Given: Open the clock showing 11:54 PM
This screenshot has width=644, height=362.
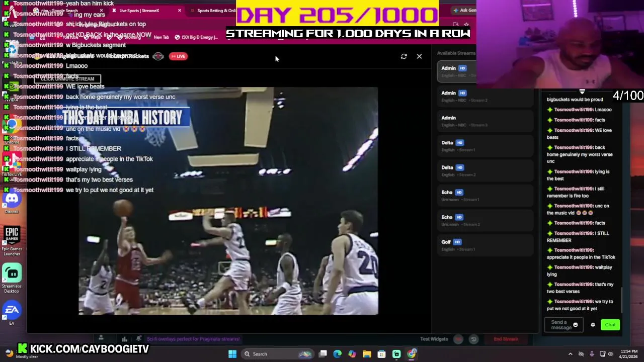Looking at the screenshot, I should coord(629,354).
